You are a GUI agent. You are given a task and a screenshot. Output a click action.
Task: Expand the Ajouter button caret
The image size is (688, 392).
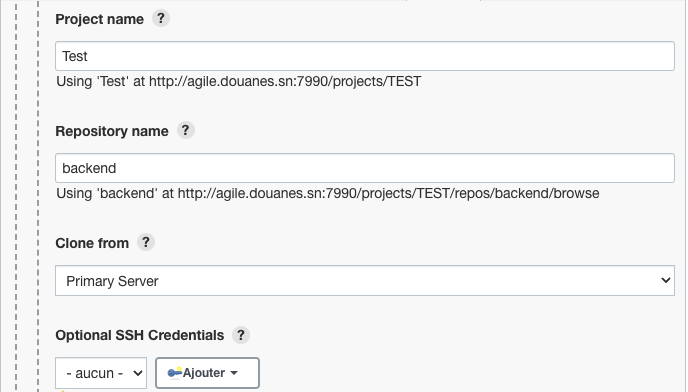pos(234,373)
